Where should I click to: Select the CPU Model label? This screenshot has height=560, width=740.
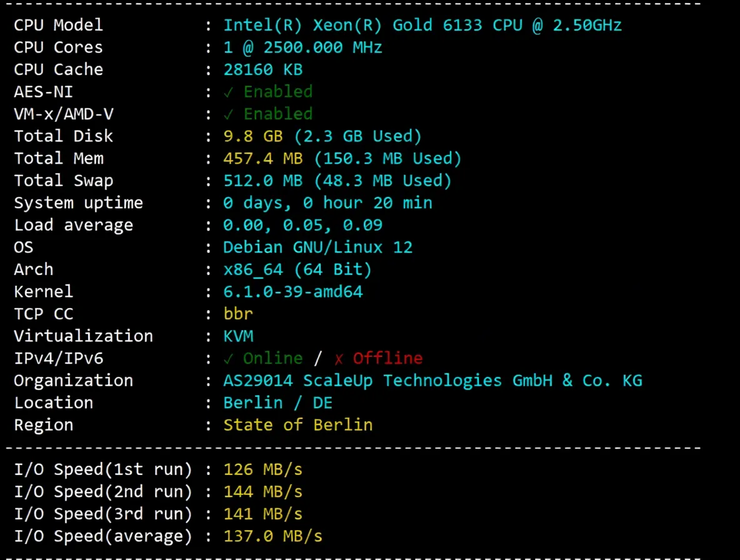coord(57,25)
